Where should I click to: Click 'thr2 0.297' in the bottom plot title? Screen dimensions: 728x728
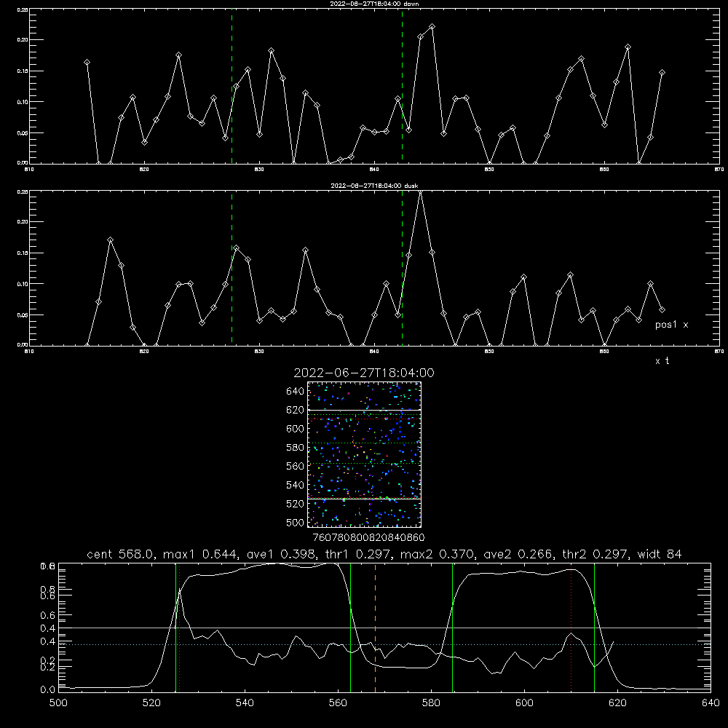pyautogui.click(x=596, y=554)
